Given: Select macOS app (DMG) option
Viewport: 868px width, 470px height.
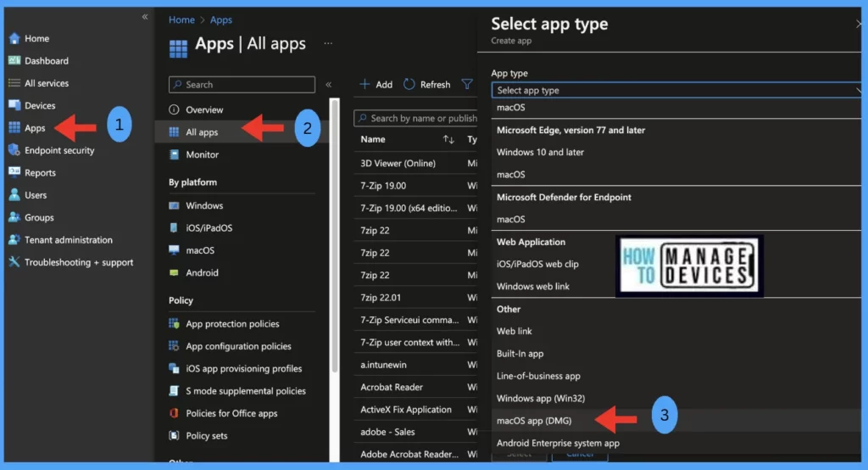Looking at the screenshot, I should pos(534,421).
